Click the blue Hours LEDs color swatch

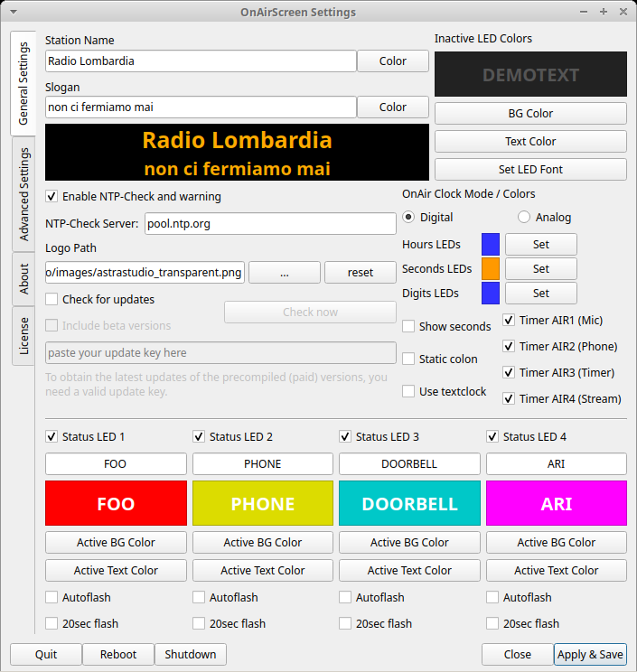pos(491,244)
